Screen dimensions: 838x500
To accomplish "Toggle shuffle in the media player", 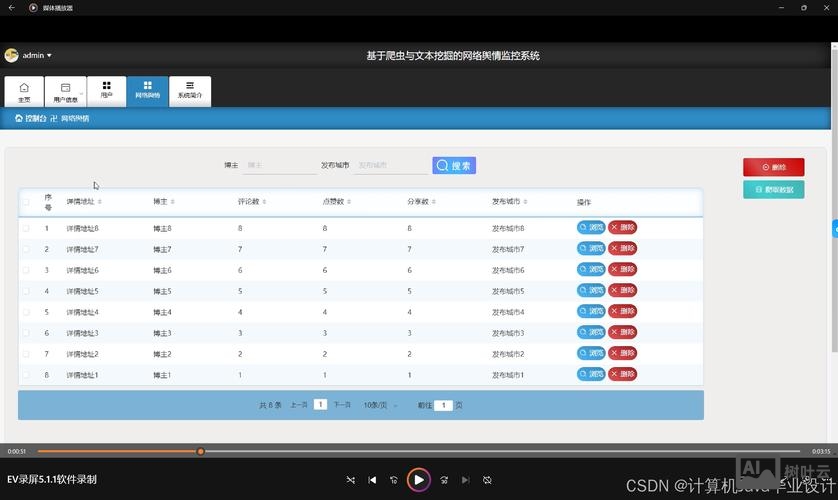I will click(351, 480).
